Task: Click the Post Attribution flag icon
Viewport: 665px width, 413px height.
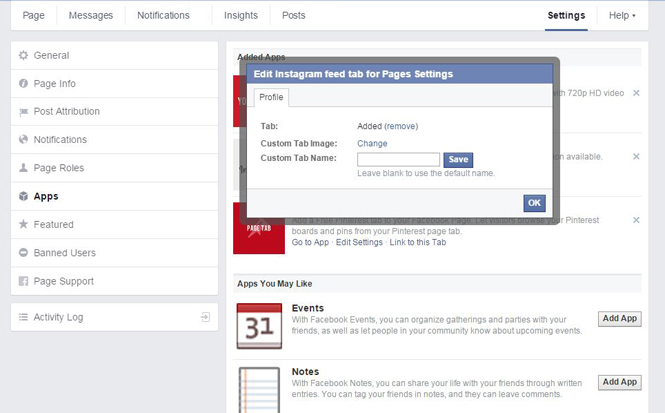Action: pos(23,112)
